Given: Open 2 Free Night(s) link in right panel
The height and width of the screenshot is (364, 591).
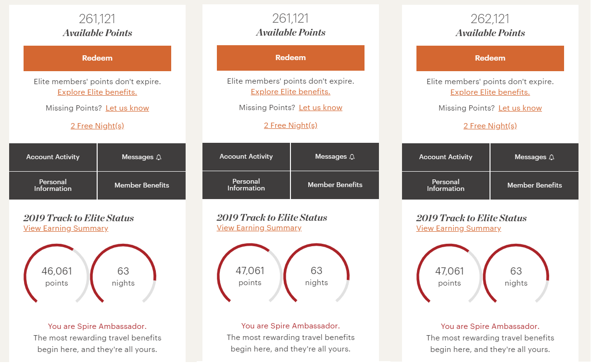Looking at the screenshot, I should tap(490, 126).
